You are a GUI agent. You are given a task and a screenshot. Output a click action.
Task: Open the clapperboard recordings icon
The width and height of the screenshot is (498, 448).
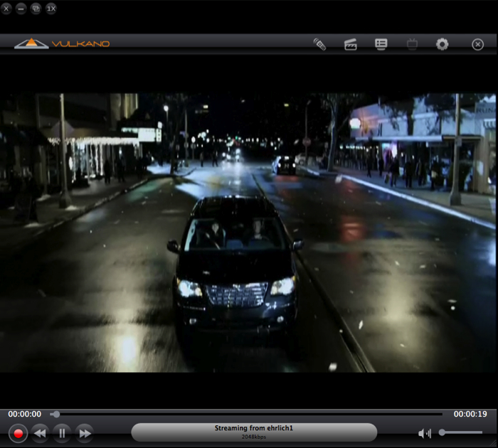(350, 44)
